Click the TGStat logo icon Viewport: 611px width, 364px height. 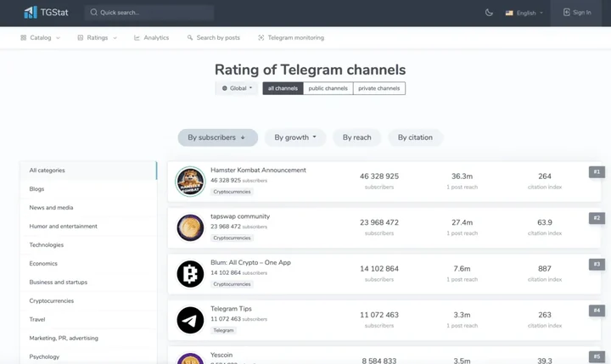click(31, 13)
